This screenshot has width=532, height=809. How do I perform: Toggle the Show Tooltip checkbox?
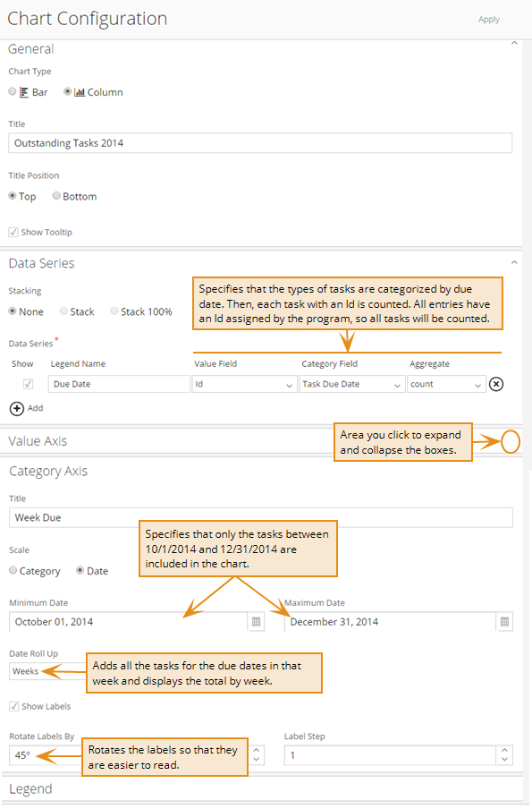point(13,232)
